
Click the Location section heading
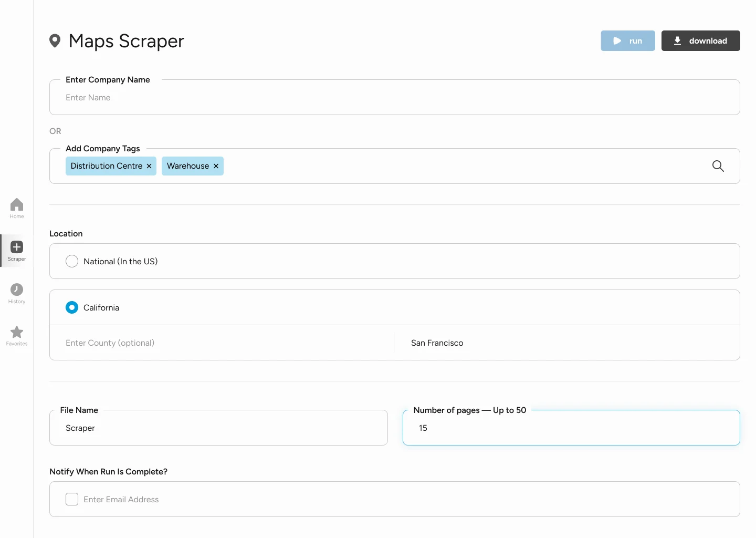coord(66,234)
